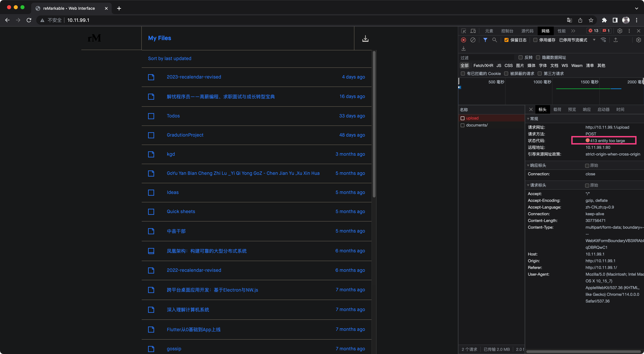The height and width of the screenshot is (354, 644).
Task: Enable the 停用缓存 checkbox
Action: (x=535, y=40)
